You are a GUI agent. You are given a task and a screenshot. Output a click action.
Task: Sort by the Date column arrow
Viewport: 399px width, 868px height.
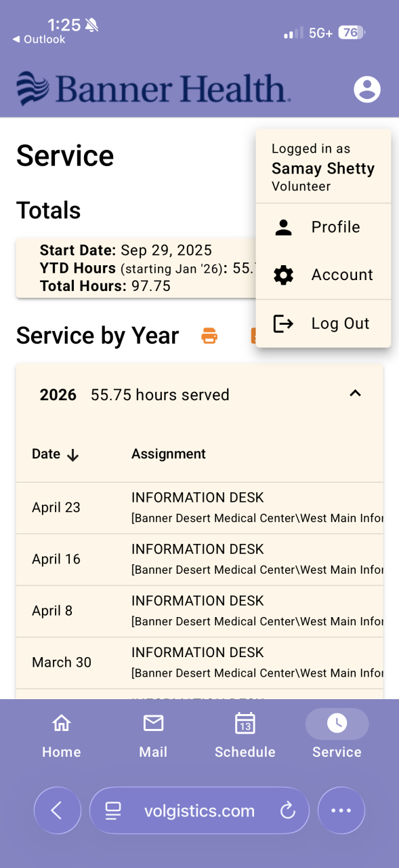click(x=73, y=455)
